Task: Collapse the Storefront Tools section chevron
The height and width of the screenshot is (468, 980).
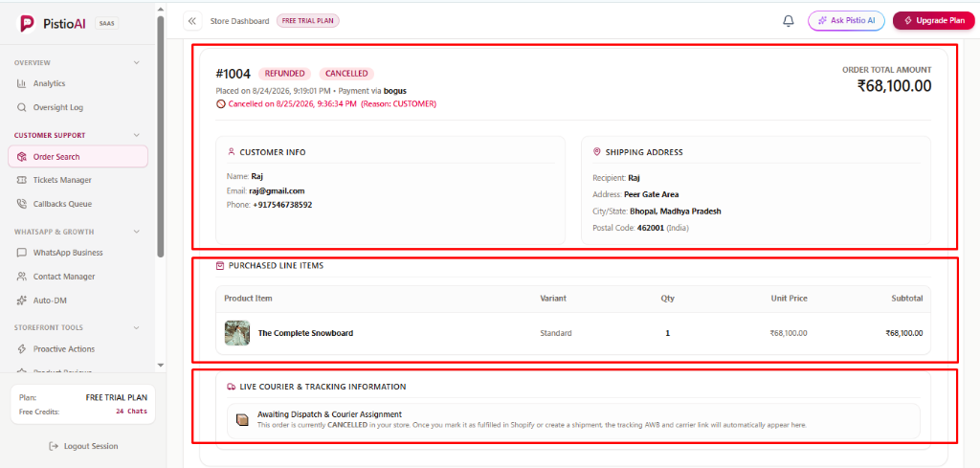Action: 137,327
